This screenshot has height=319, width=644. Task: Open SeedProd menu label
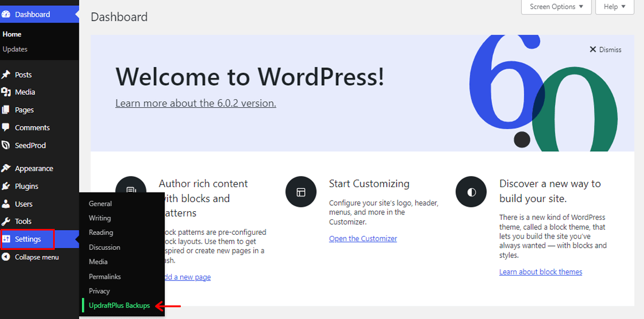[x=31, y=145]
